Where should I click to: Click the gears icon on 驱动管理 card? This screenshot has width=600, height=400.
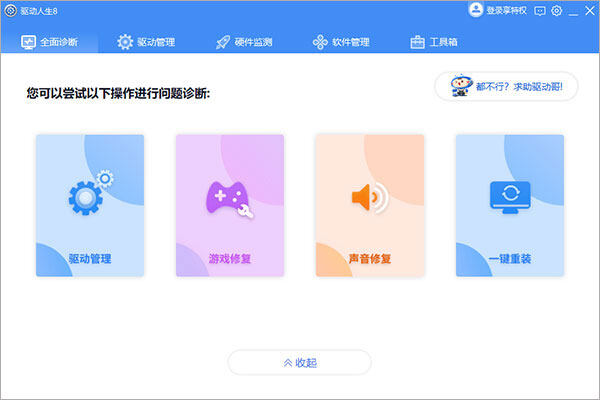pyautogui.click(x=91, y=193)
